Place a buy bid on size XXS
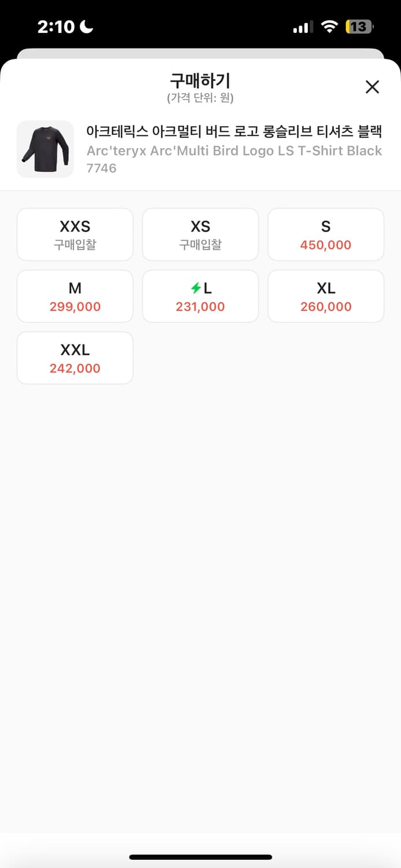Viewport: 401px width, 868px height. 75,234
